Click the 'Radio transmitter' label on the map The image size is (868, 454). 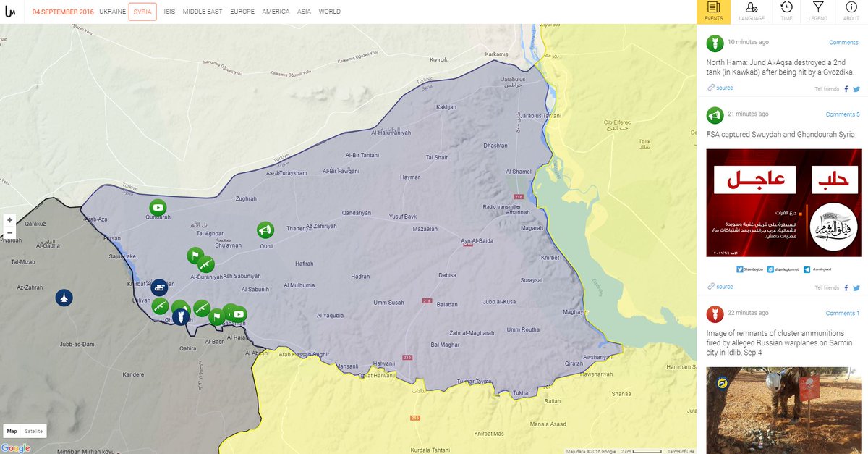click(503, 207)
